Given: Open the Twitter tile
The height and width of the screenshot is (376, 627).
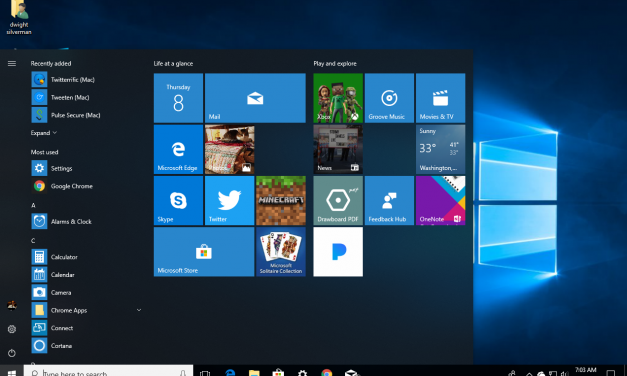Looking at the screenshot, I should coord(230,200).
